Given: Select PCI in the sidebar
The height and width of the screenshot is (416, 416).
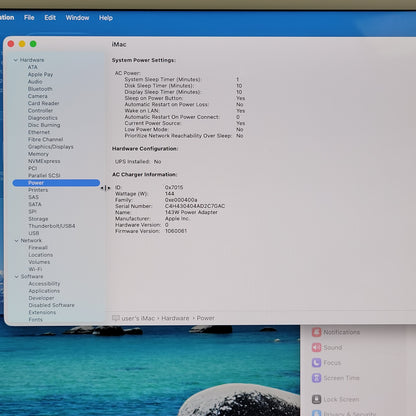Looking at the screenshot, I should coord(33,168).
